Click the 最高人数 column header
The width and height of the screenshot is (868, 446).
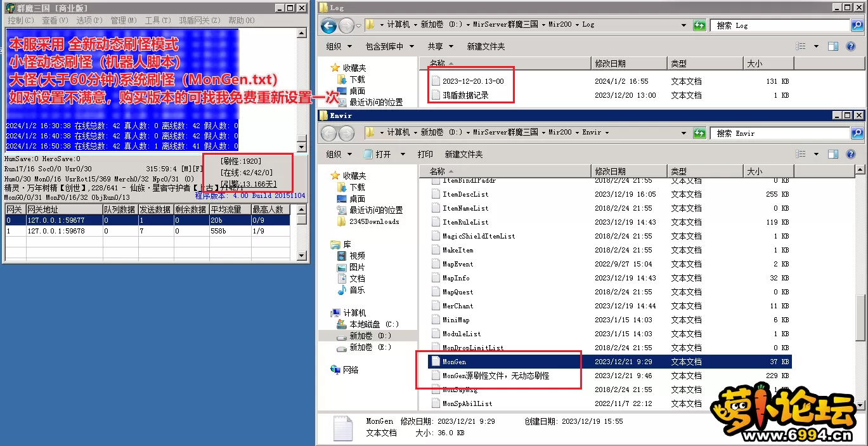[x=271, y=209]
